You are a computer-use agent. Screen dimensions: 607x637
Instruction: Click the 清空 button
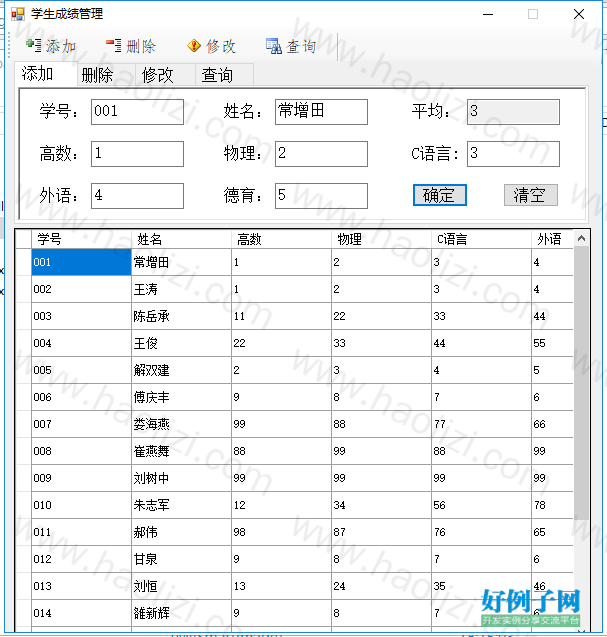[x=531, y=195]
